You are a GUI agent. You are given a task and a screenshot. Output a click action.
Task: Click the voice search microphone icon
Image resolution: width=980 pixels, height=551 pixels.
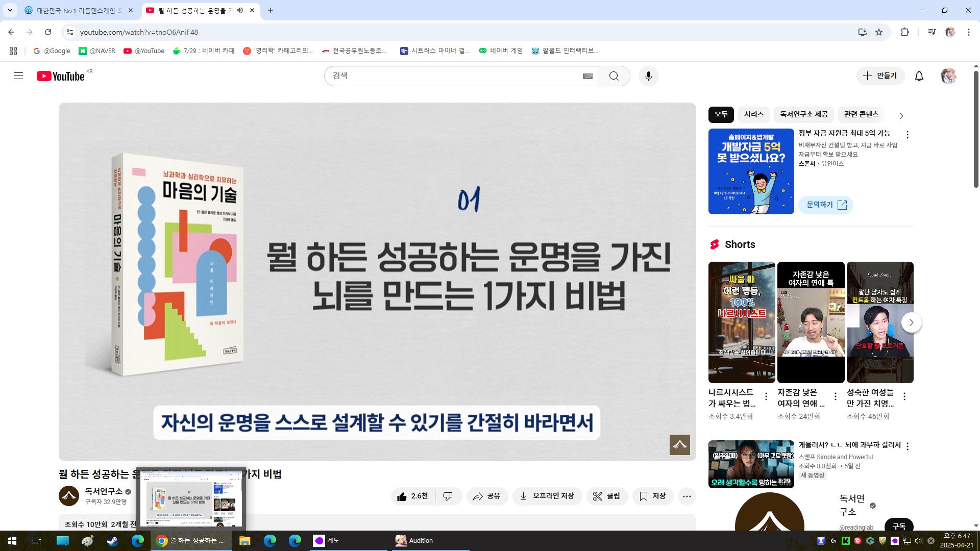(x=648, y=76)
